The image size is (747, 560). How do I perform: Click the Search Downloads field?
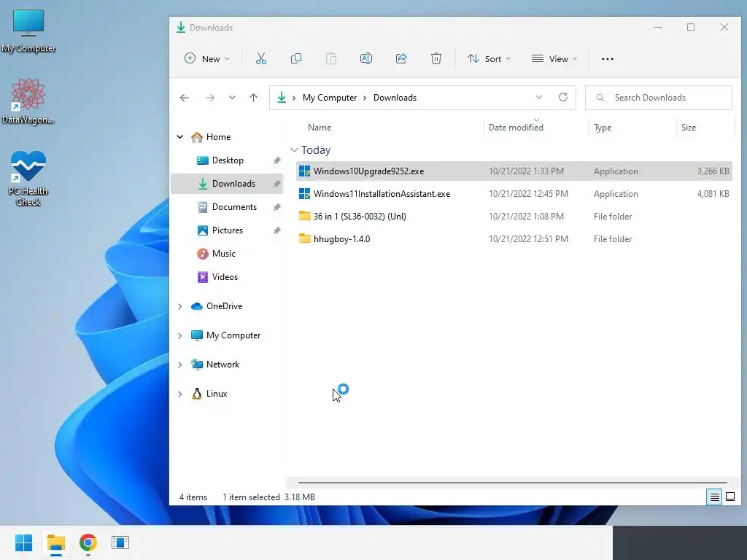click(x=659, y=98)
